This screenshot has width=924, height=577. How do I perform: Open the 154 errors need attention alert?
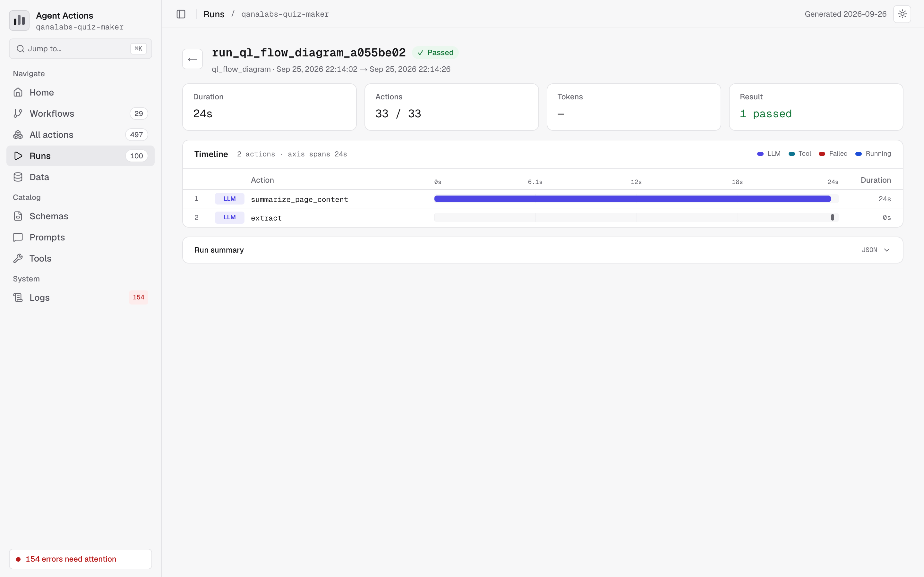81,559
